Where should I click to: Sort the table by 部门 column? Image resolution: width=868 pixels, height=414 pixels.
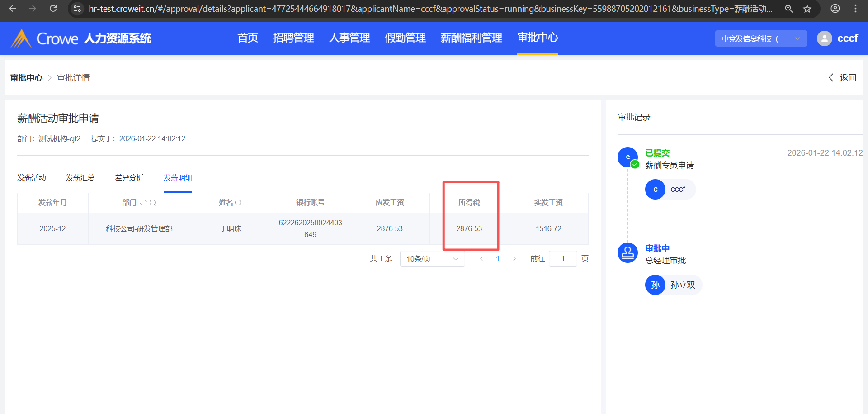143,203
